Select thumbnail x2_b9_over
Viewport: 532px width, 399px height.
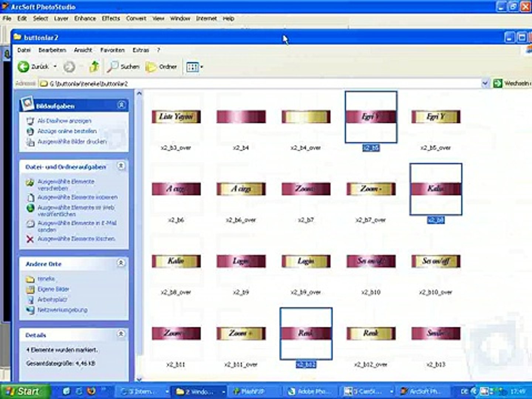click(x=306, y=261)
